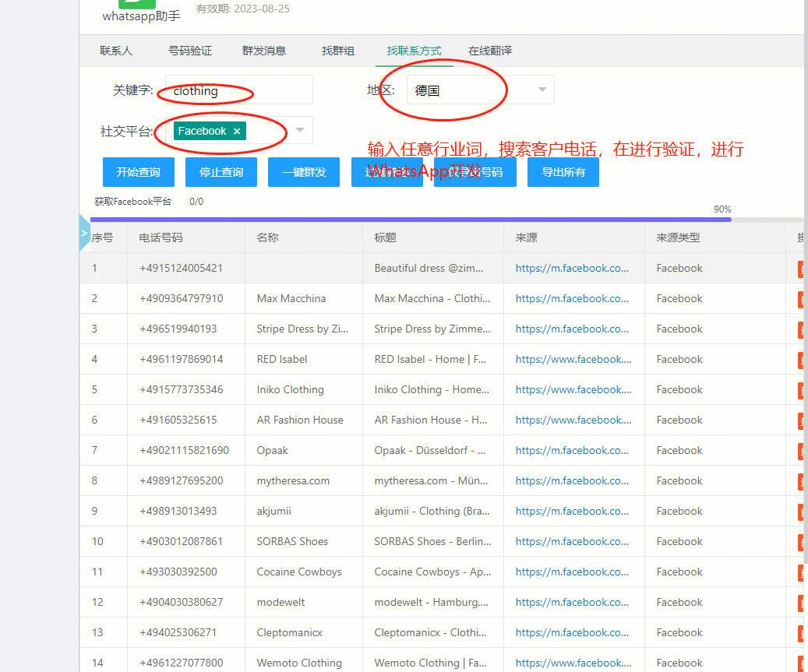The width and height of the screenshot is (808, 672).
Task: Open the Max Macchina Facebook source link
Action: (x=572, y=299)
